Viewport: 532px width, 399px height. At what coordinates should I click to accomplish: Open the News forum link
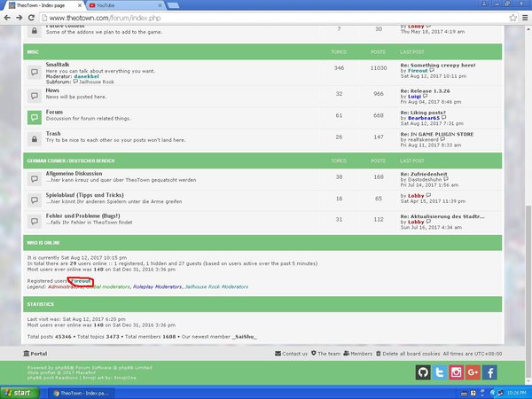(52, 90)
